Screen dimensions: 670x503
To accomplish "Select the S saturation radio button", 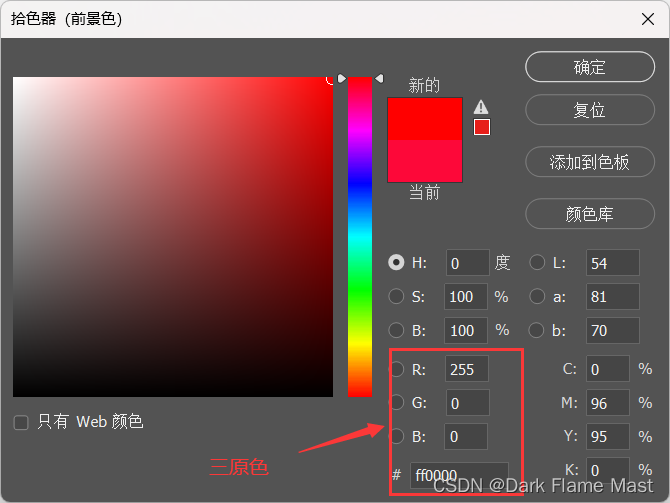I will pyautogui.click(x=396, y=296).
